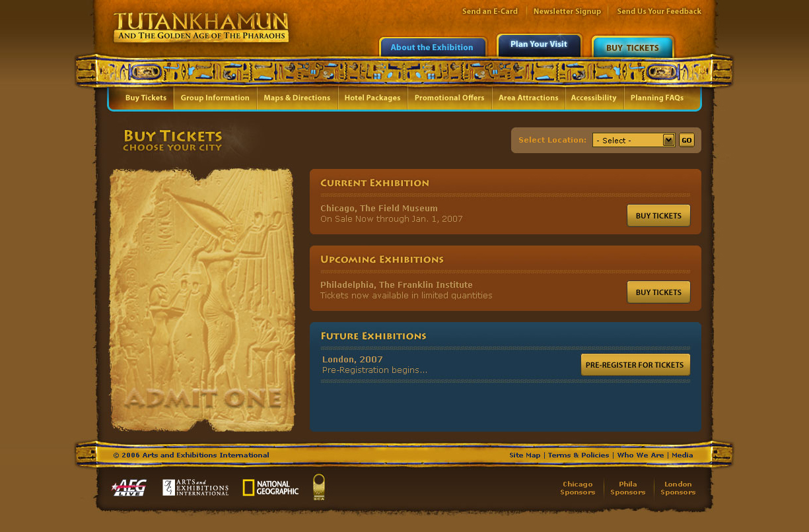The image size is (809, 532).
Task: Open the Arts and Exhibitions International logo
Action: 195,488
